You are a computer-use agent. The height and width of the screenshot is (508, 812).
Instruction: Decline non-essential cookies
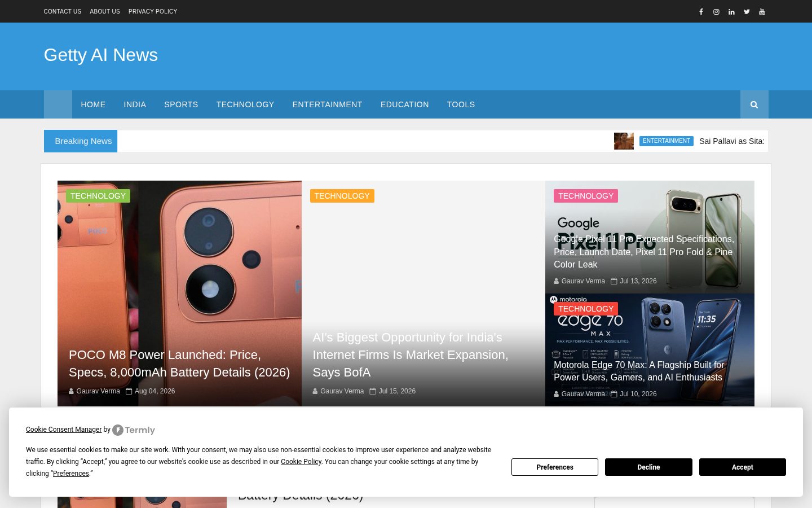[x=648, y=467]
